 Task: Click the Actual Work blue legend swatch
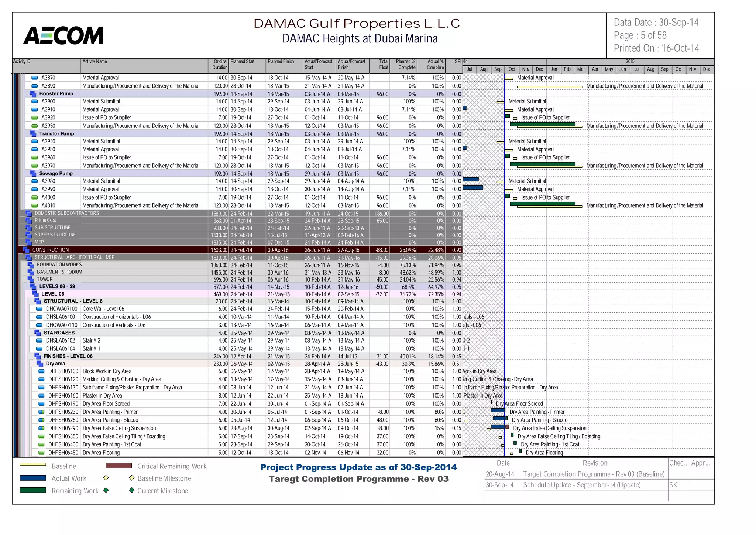pos(33,478)
